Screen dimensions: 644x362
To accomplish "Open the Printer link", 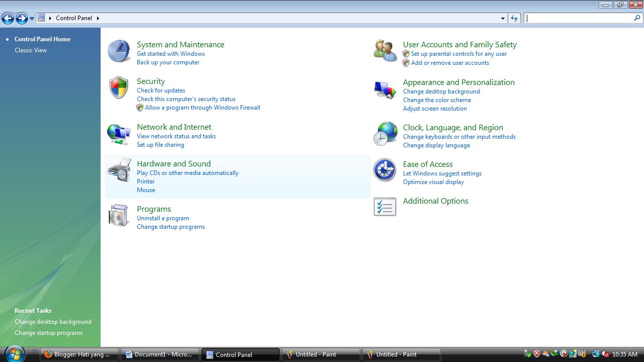I will tap(146, 182).
